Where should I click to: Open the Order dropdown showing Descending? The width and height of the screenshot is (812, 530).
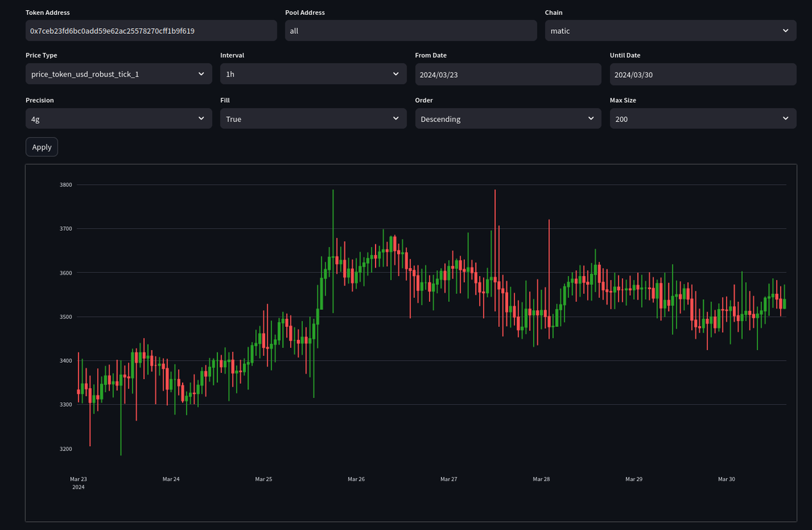point(508,118)
